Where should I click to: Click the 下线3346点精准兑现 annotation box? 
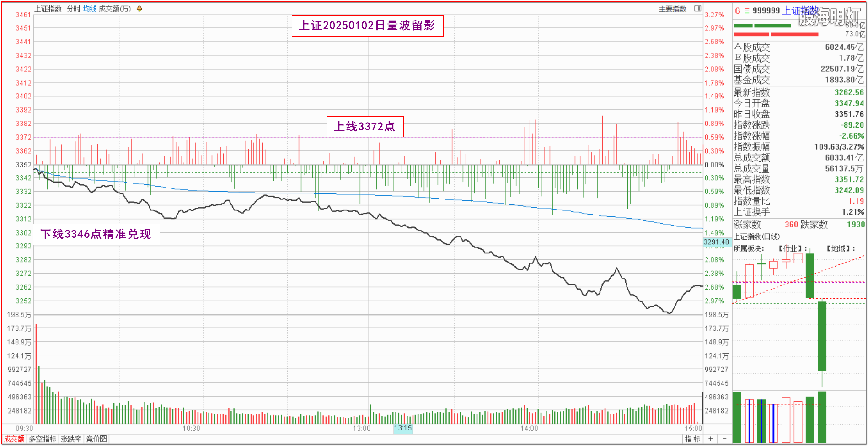coord(96,234)
